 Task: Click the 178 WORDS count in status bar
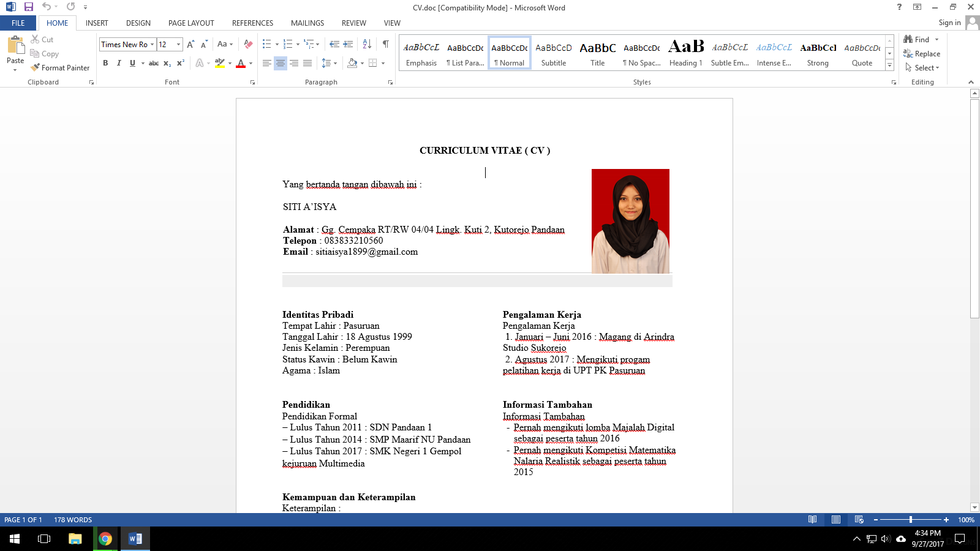tap(73, 520)
